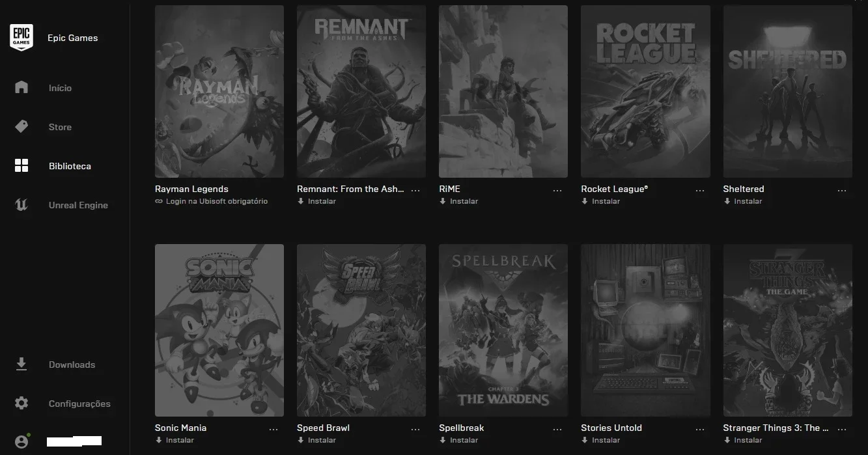Click the Epic Games header text

72,38
